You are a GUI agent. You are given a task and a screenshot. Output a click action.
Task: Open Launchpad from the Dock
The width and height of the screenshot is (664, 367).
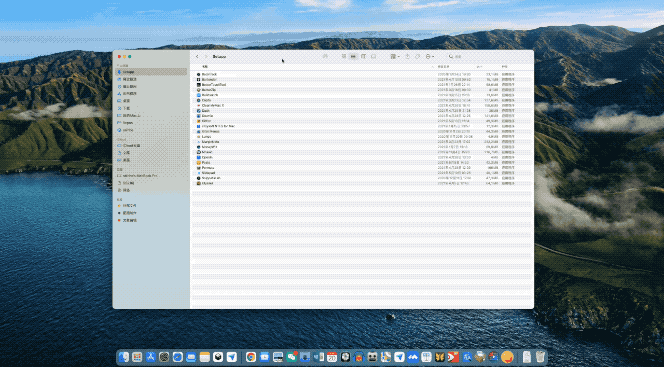point(137,357)
